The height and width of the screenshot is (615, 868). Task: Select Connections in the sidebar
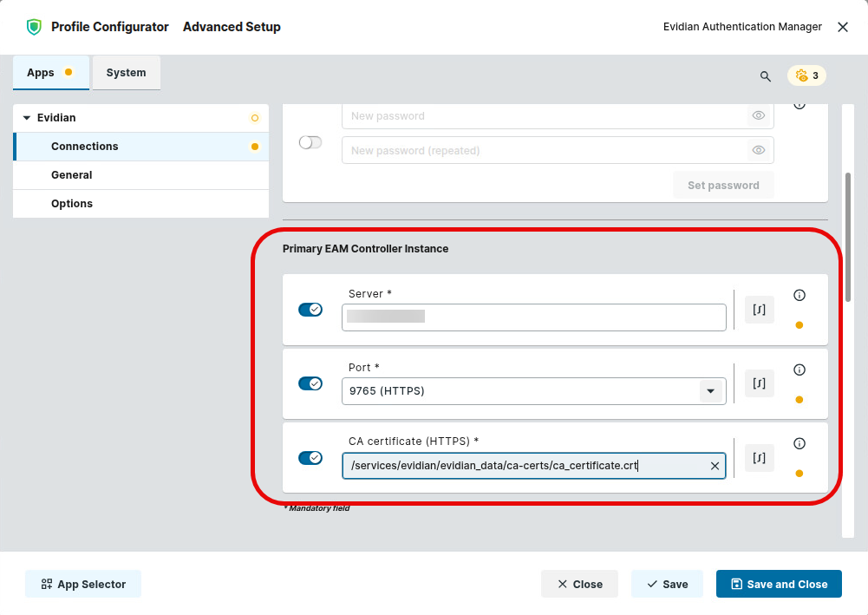tap(141, 147)
